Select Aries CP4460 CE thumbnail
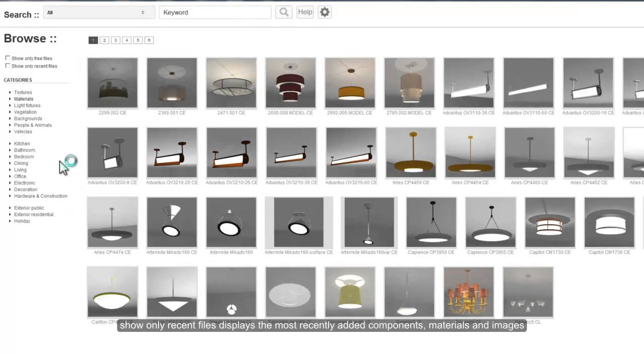This screenshot has height=354, width=644. (x=530, y=152)
